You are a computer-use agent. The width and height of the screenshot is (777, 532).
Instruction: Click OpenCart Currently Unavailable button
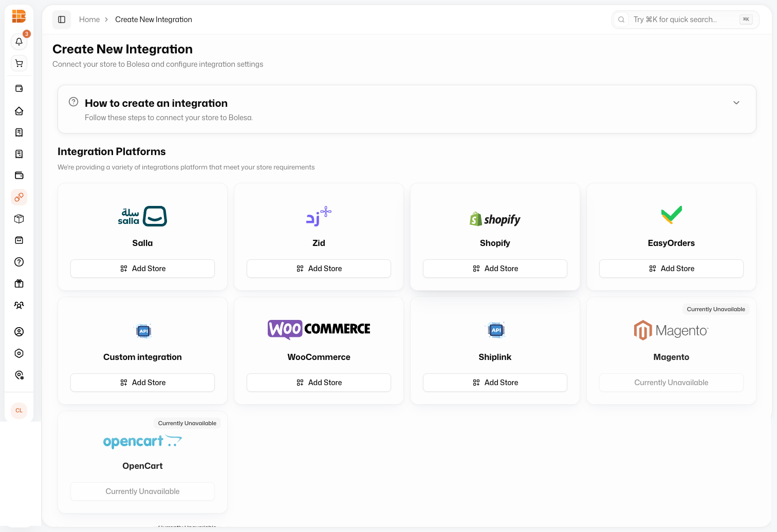142,491
